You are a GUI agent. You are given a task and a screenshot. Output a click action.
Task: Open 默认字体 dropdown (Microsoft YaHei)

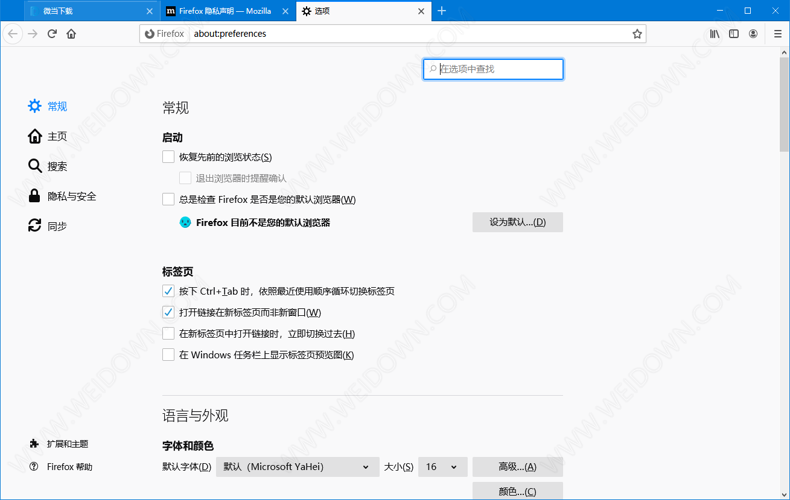pos(297,467)
